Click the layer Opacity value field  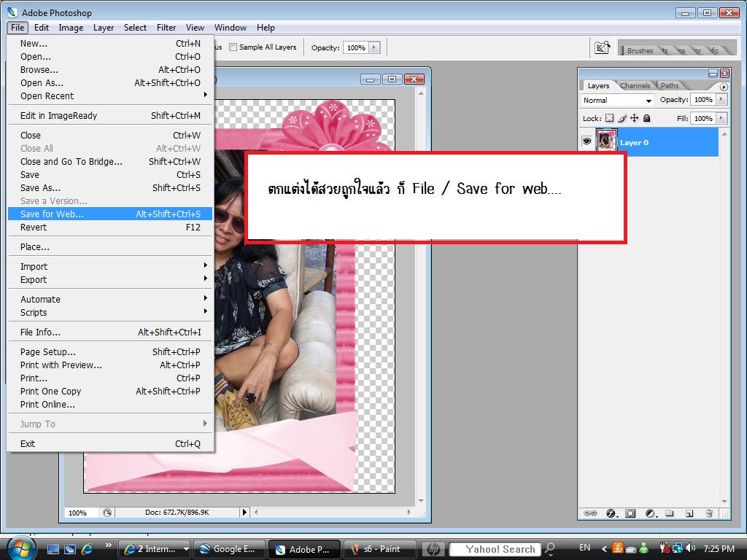click(x=704, y=99)
